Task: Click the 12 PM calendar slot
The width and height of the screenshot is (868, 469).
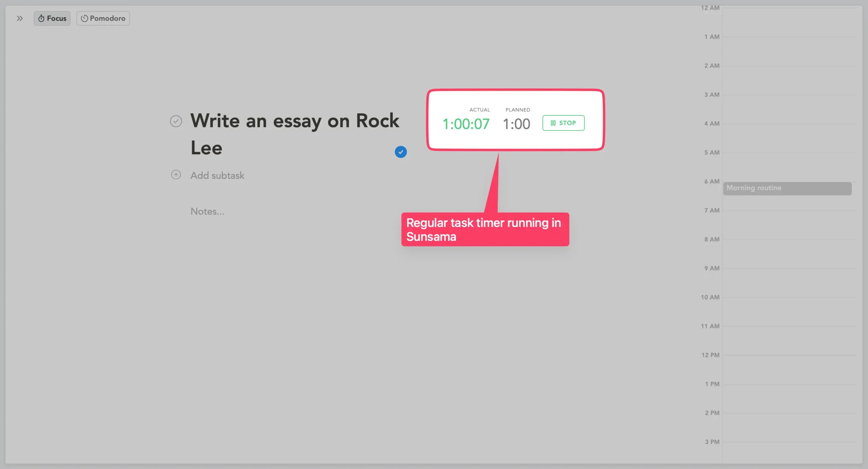Action: [790, 369]
